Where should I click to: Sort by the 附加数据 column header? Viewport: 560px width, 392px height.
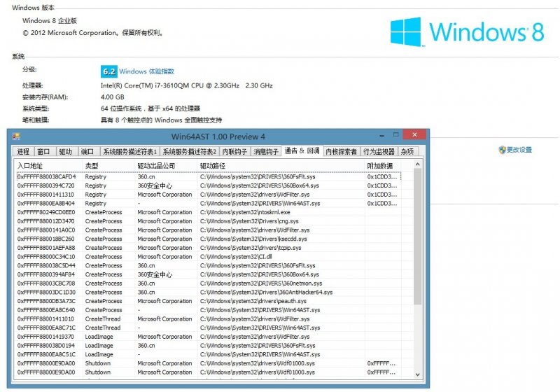tap(382, 166)
